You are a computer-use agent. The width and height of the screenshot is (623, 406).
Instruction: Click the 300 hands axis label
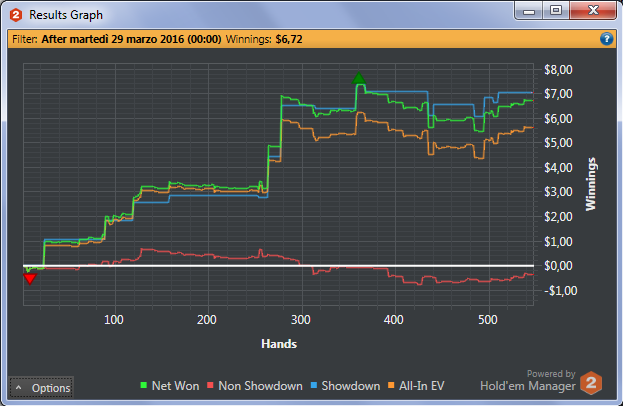(300, 320)
